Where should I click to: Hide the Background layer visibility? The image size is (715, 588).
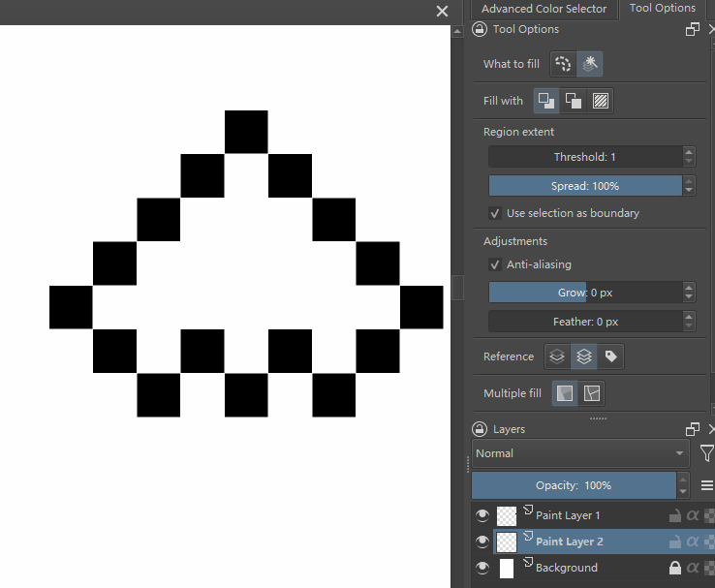[x=482, y=568]
